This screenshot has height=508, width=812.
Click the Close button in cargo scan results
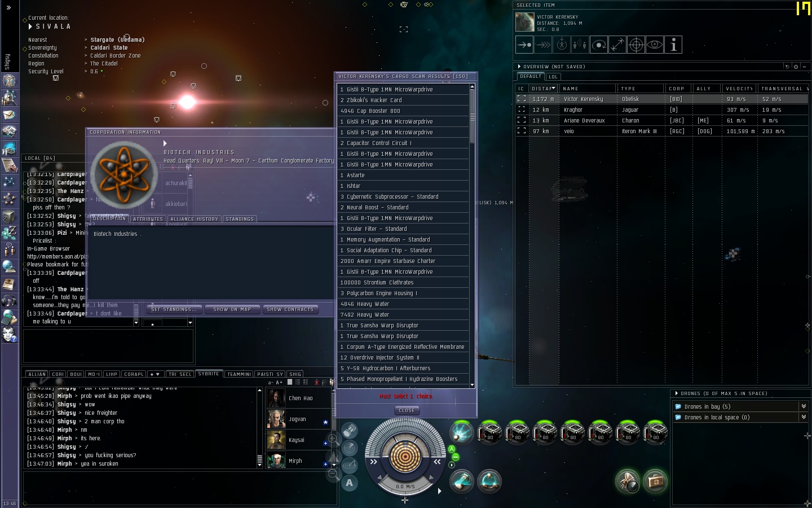click(407, 410)
